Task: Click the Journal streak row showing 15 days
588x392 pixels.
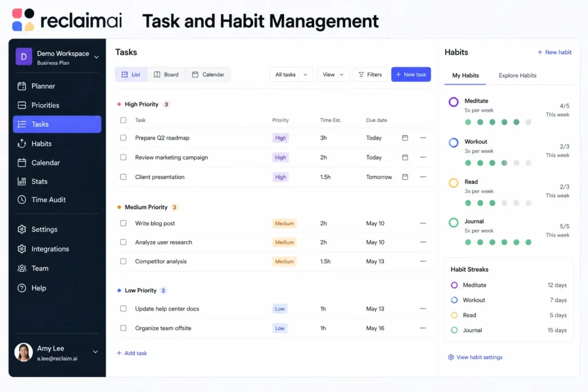Action: point(509,330)
